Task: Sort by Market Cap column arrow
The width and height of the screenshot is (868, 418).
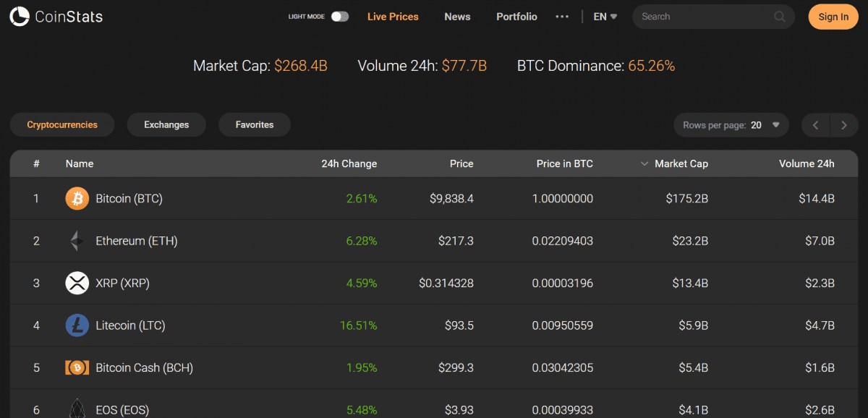Action: (644, 164)
